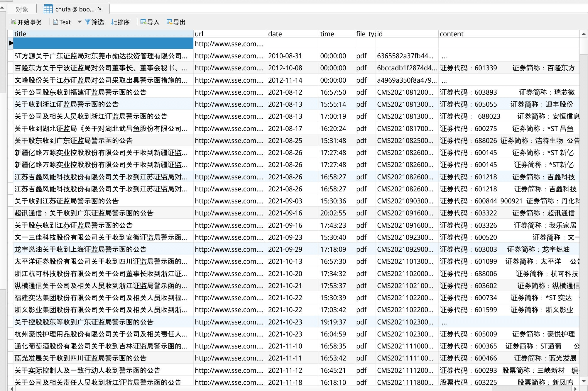
Task: Select the current row indicator arrow
Action: 11,43
